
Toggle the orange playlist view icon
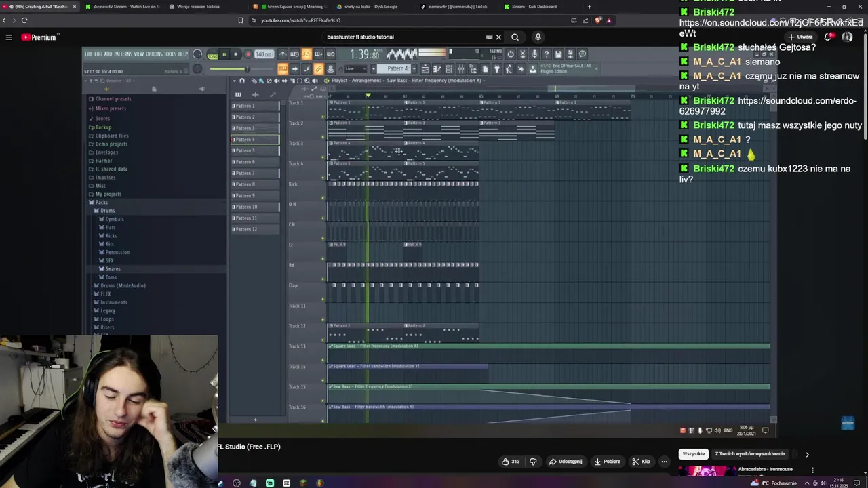point(283,68)
